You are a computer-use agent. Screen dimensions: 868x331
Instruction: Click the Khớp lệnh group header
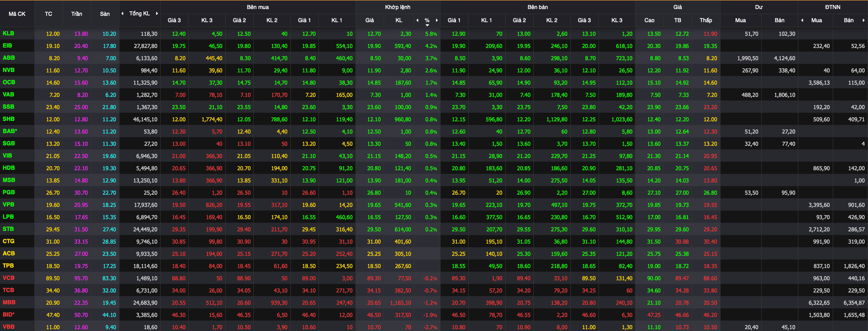398,7
